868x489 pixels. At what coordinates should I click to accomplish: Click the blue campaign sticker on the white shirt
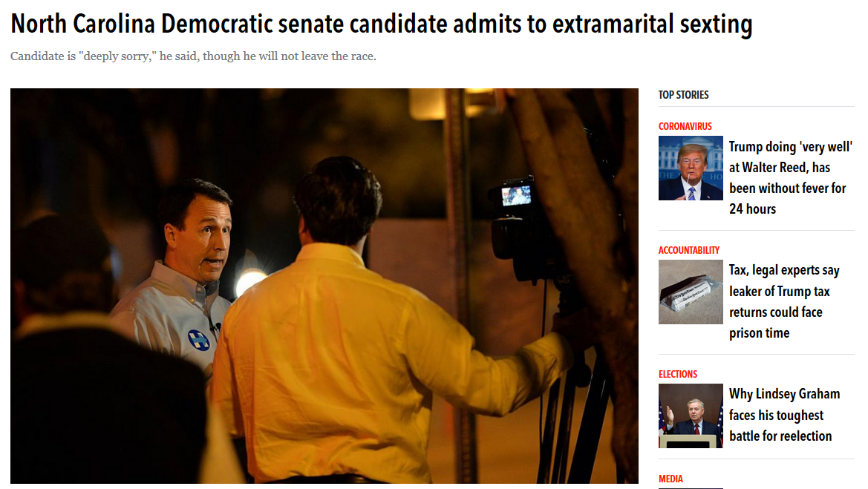(x=198, y=340)
